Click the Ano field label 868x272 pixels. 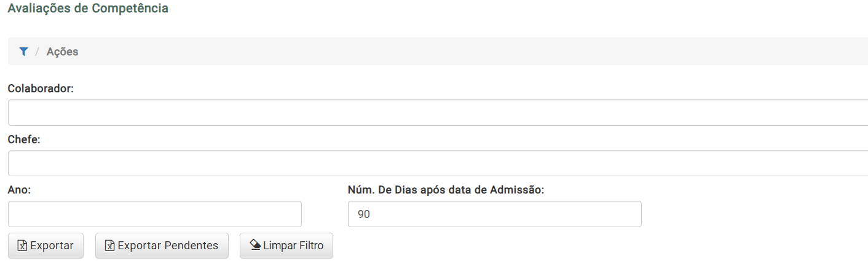(x=19, y=190)
